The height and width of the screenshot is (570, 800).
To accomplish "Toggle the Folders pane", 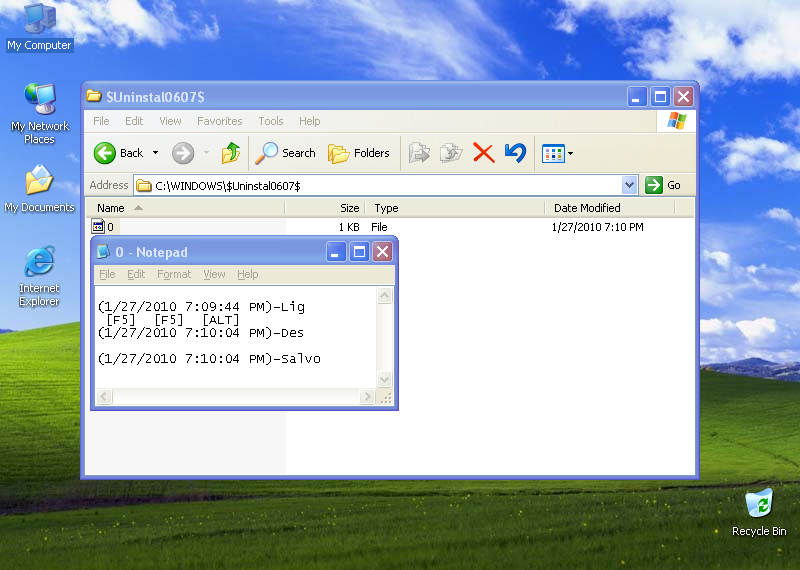I will point(359,153).
